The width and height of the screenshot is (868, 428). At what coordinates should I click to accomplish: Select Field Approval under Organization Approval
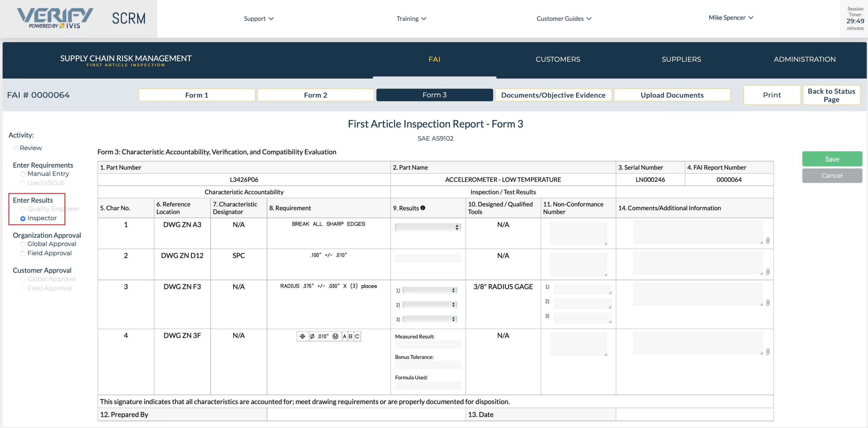tap(23, 253)
